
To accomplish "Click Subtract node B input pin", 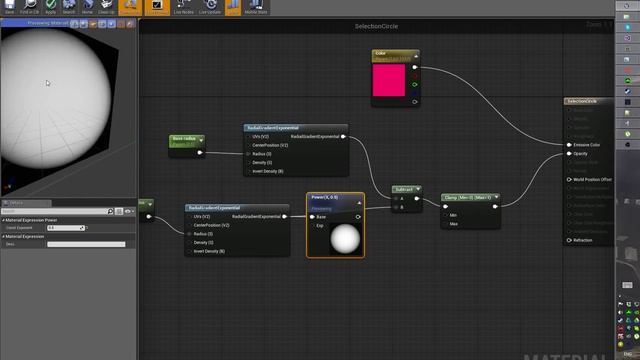I will click(396, 207).
